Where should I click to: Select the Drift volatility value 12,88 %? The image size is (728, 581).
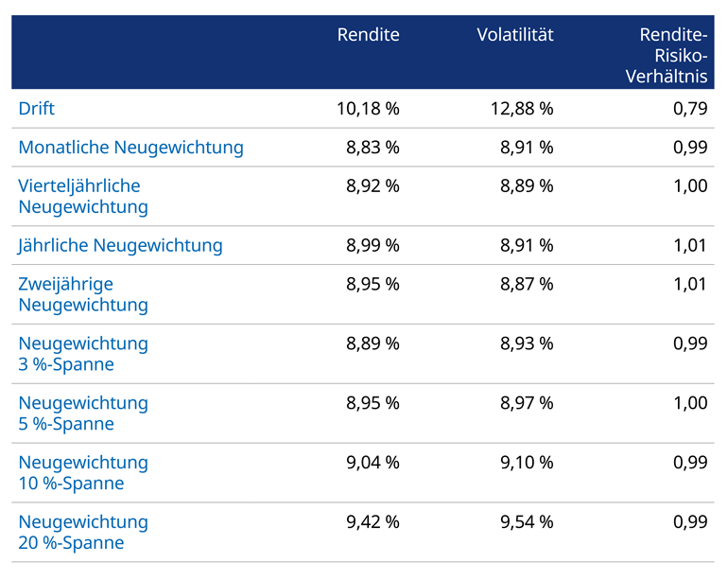[x=522, y=109]
